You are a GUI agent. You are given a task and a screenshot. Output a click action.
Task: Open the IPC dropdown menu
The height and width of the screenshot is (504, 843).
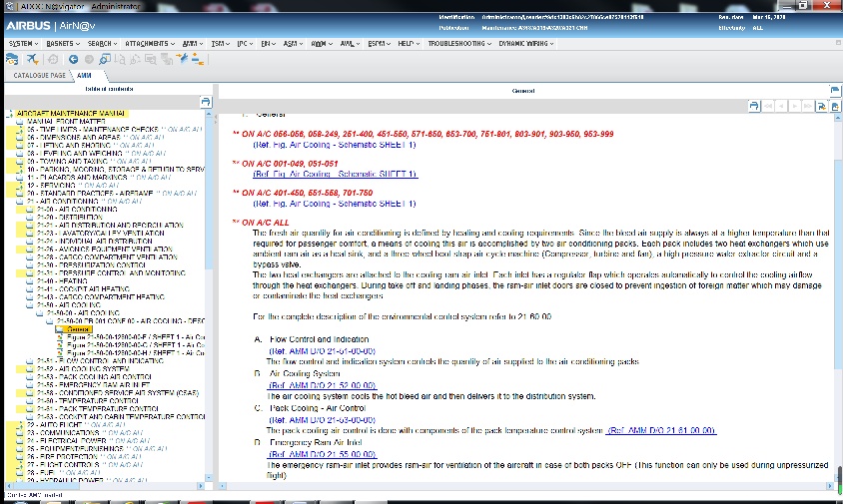(245, 44)
